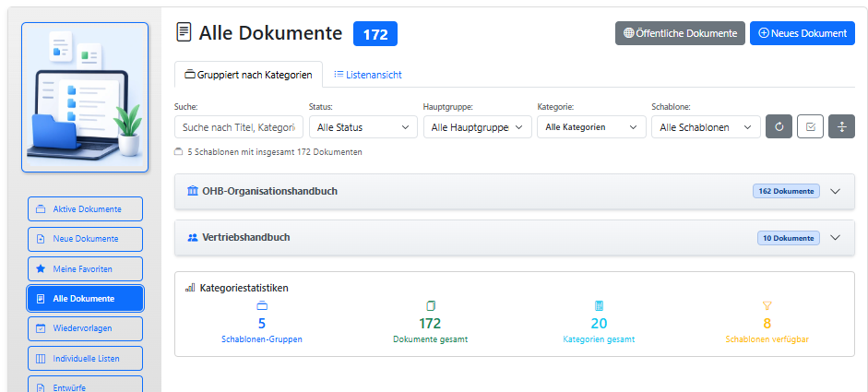Screen dimensions: 868x392
Task: Click the Schablonen-Gruppen icon above the 5
Action: click(x=262, y=305)
